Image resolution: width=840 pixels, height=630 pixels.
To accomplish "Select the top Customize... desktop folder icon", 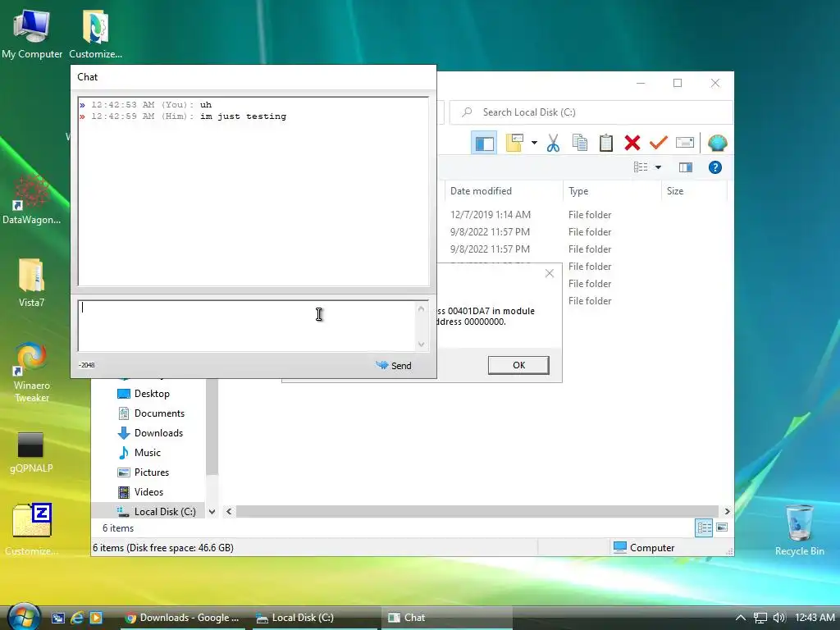I will tap(95, 33).
